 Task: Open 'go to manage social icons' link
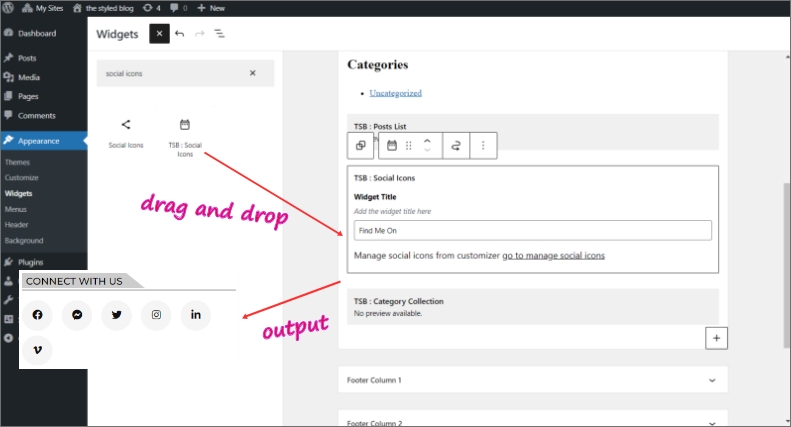tap(553, 256)
